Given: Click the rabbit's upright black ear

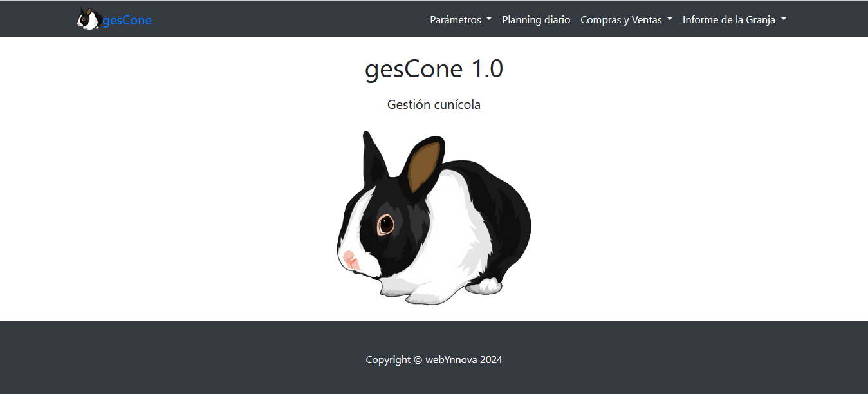Looking at the screenshot, I should click(374, 158).
